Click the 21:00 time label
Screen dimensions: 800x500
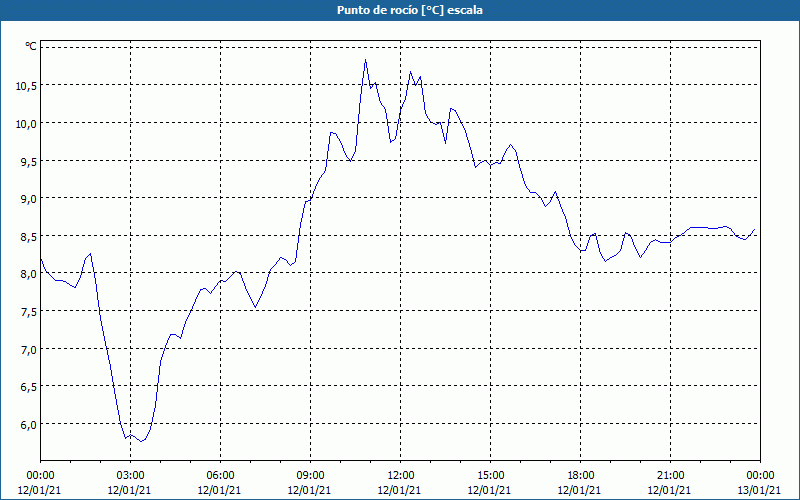point(670,476)
